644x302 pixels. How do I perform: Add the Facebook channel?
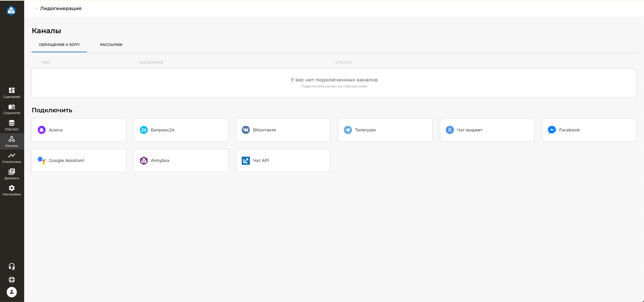click(589, 130)
